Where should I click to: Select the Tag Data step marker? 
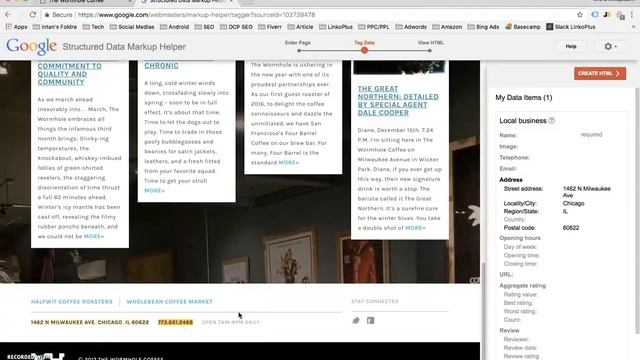[364, 50]
